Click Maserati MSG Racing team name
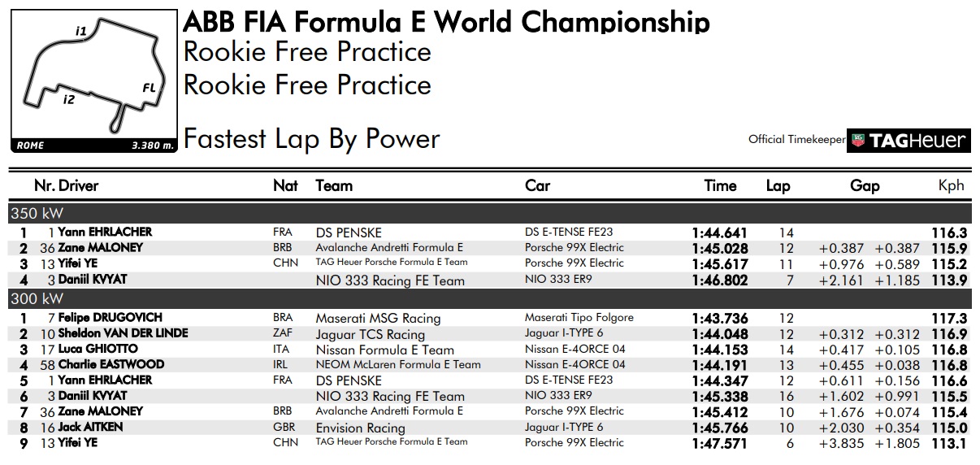 coord(378,319)
